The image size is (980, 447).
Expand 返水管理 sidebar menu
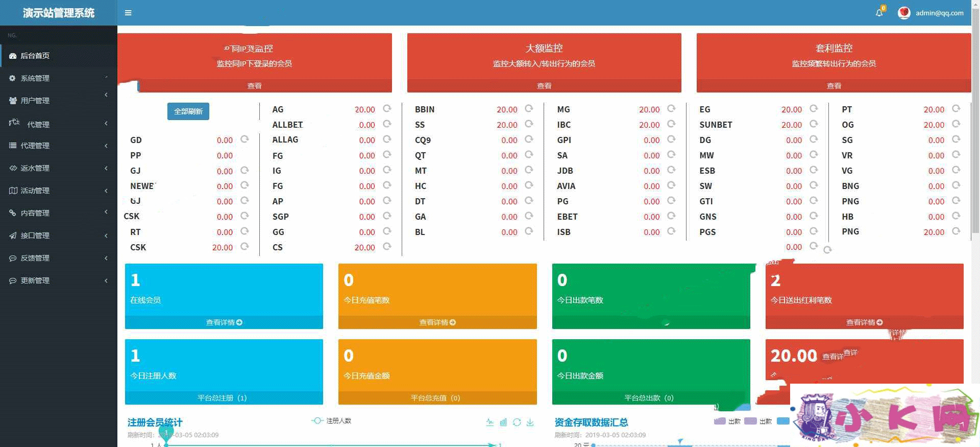[58, 168]
